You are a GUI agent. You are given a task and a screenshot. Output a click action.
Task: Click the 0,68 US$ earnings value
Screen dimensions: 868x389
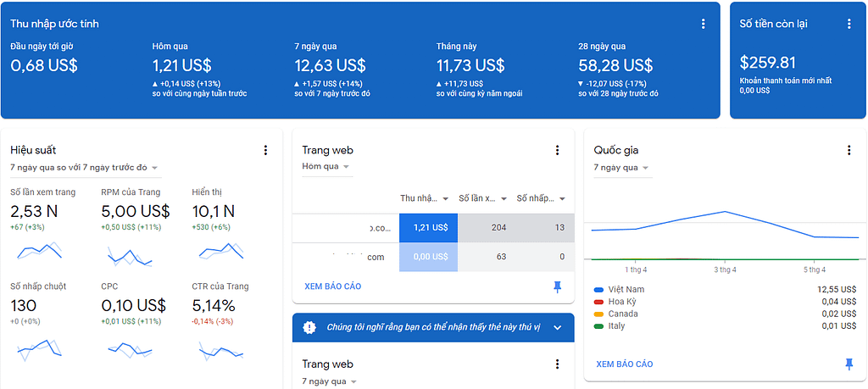[44, 65]
